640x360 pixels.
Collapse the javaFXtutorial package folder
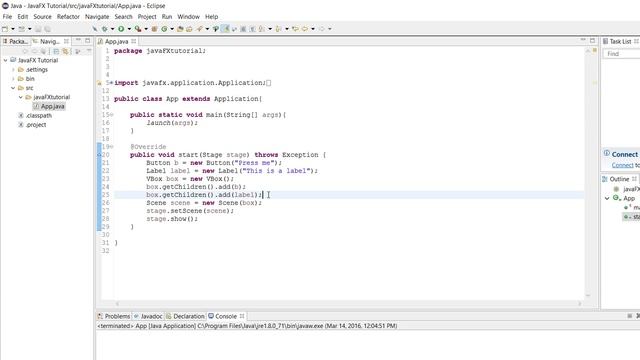tap(21, 97)
